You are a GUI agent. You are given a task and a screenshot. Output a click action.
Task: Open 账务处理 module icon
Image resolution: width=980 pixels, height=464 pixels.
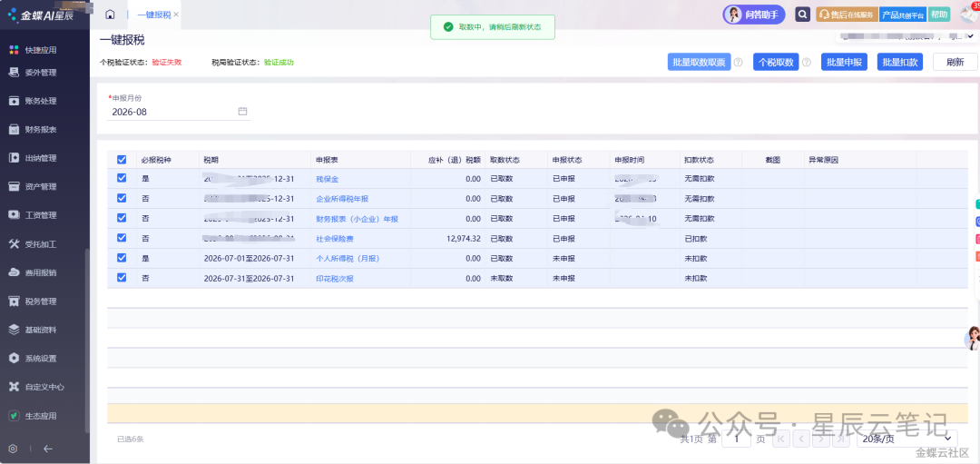coord(14,102)
